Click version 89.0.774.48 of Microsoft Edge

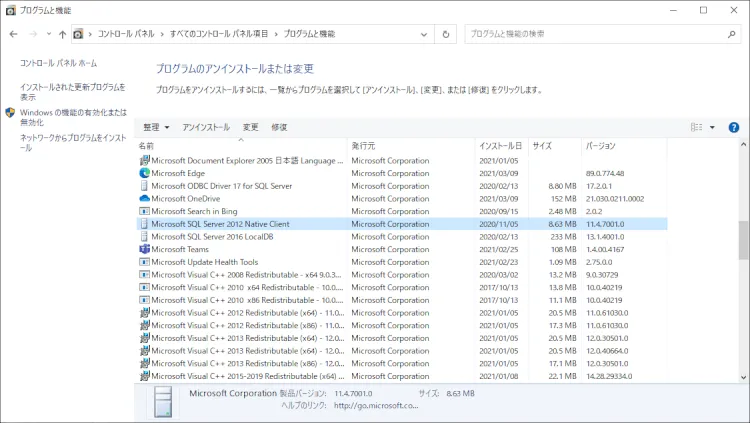point(605,173)
